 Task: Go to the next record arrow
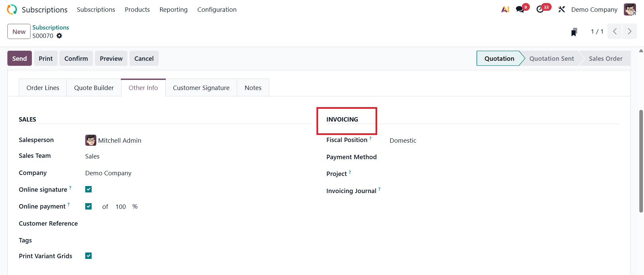630,32
